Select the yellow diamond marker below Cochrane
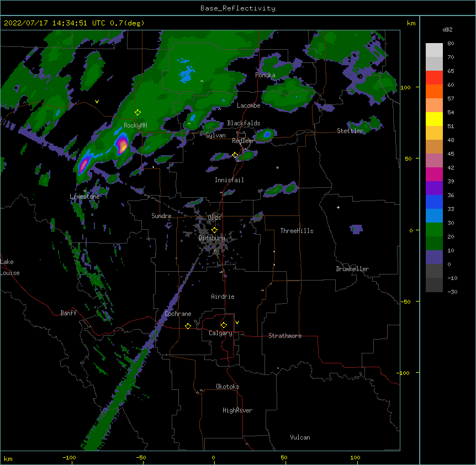This screenshot has width=476, height=465. pos(188,326)
